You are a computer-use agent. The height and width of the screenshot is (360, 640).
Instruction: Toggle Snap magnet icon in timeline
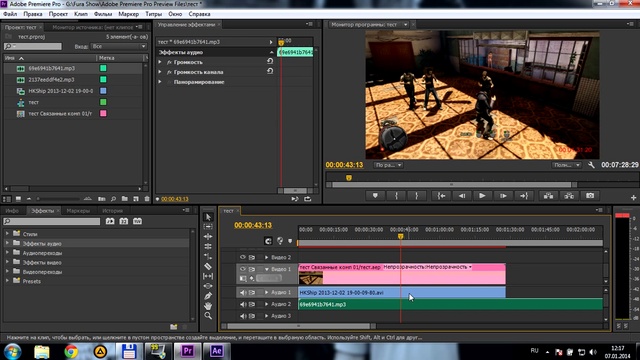(x=268, y=241)
